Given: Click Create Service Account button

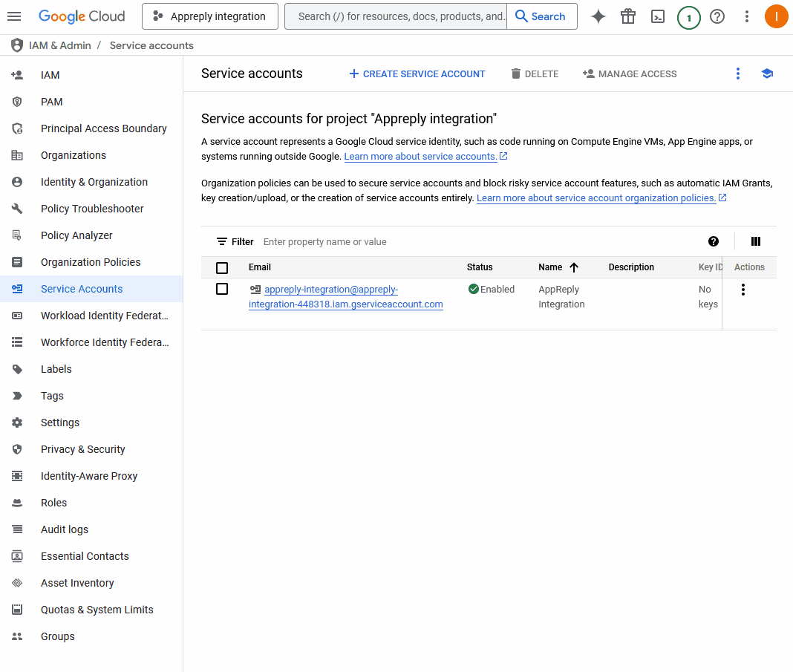Looking at the screenshot, I should [x=417, y=74].
